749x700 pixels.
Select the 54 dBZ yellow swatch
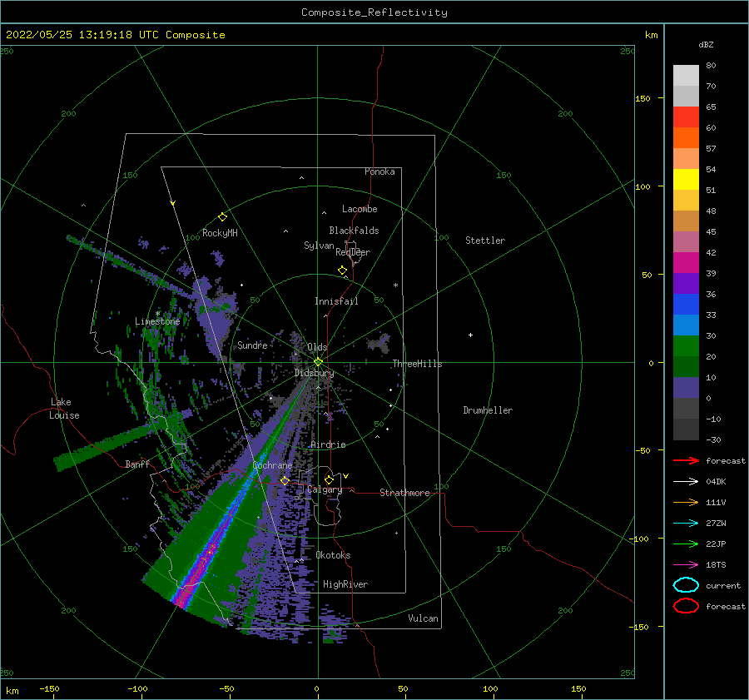(686, 180)
